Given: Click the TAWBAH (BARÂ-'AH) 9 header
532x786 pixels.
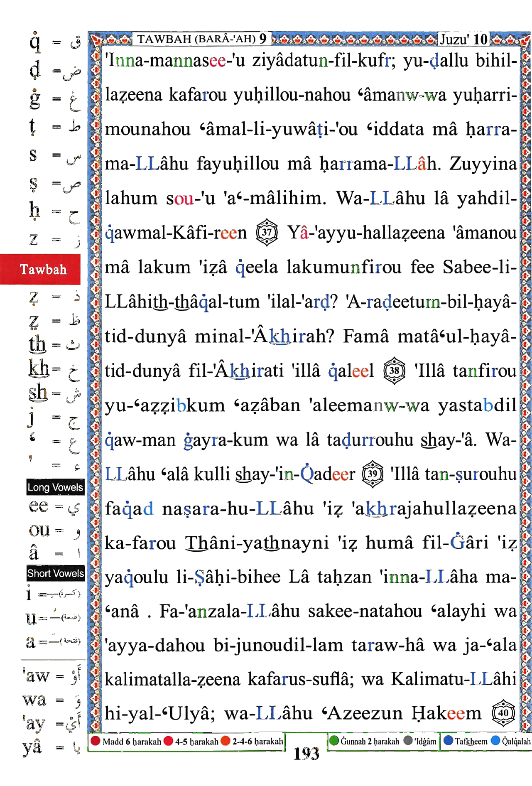Looking at the screenshot, I should 202,39.
